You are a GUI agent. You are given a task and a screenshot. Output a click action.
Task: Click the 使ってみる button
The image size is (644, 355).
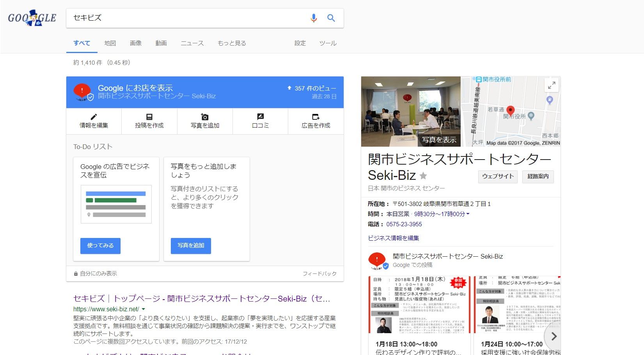pos(100,246)
